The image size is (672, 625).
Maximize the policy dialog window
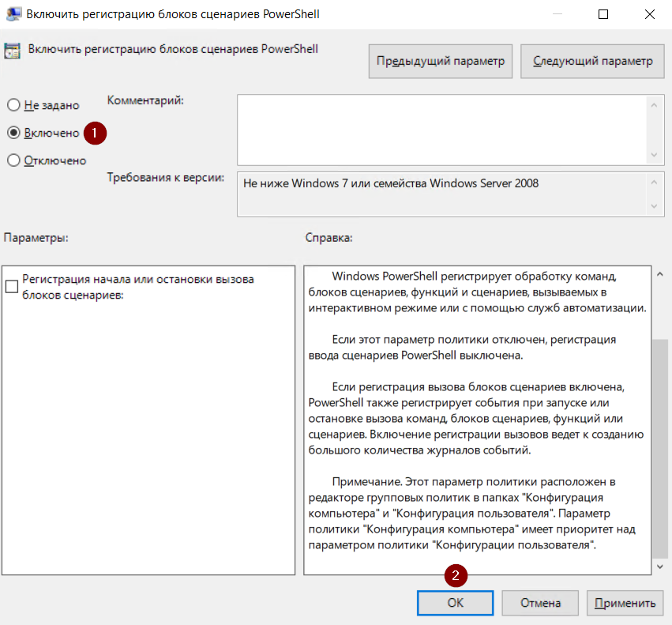[x=603, y=14]
